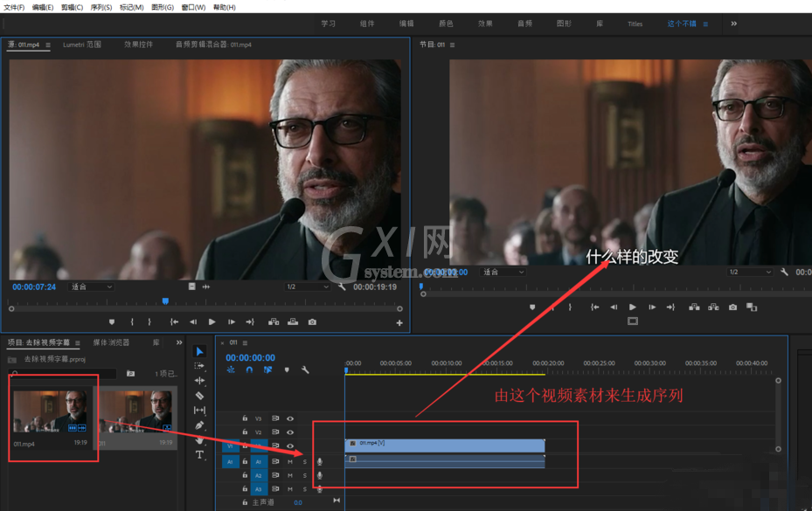Open Program monitor settings wrench
812x511 pixels.
coord(784,272)
